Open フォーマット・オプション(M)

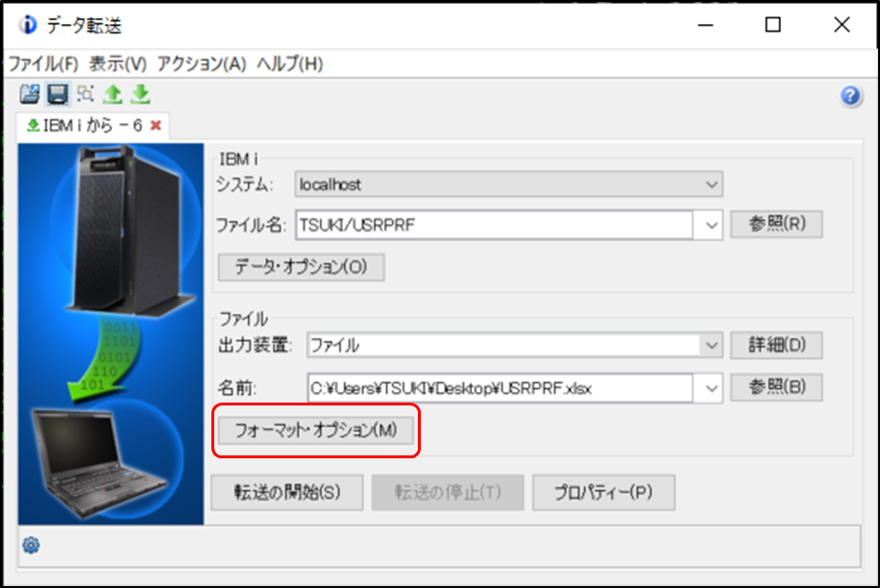(x=316, y=430)
